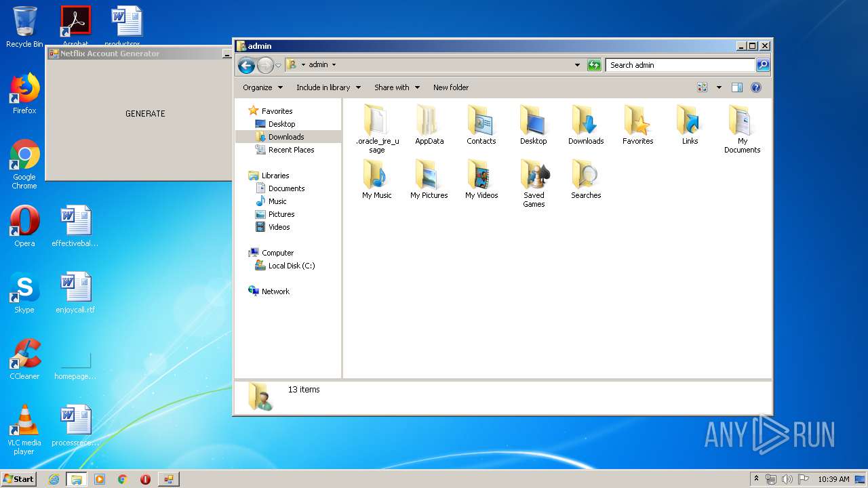
Task: Toggle the preview pane button
Action: 737,87
